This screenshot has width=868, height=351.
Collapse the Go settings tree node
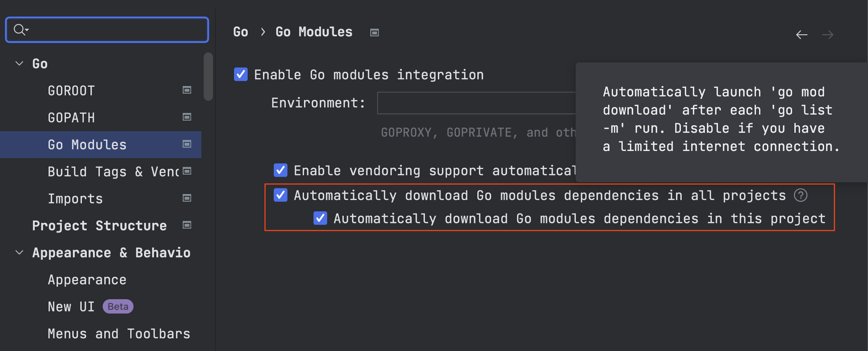[20, 63]
